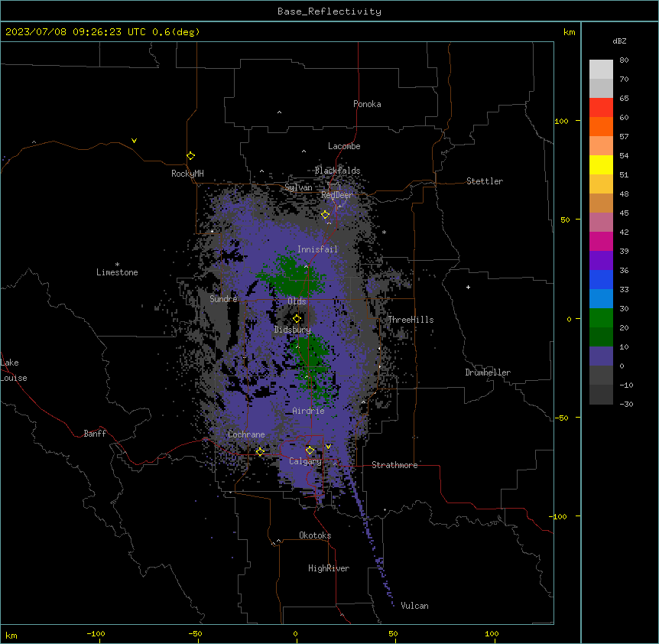Click the -100 tick on horizontal axis
This screenshot has width=659, height=644.
(x=96, y=633)
